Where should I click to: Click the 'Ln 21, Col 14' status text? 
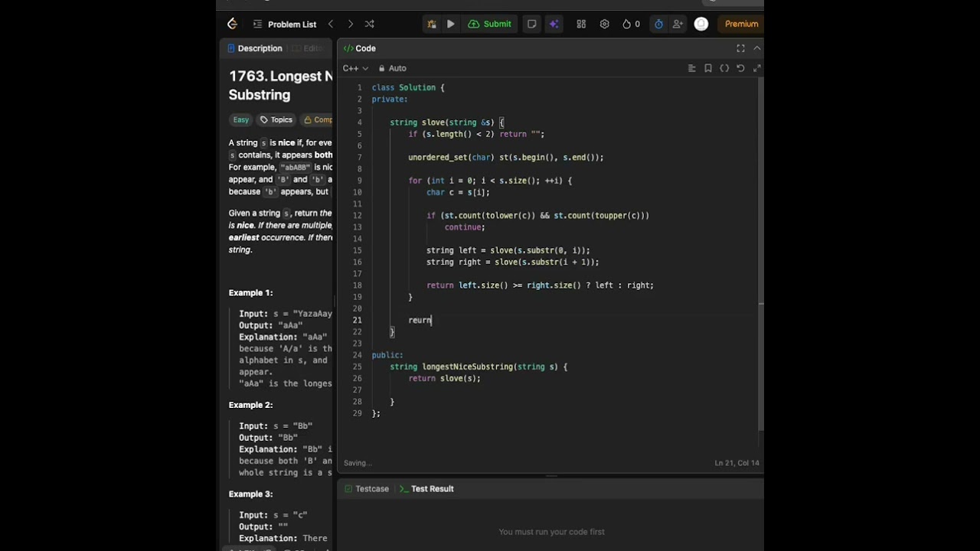point(737,463)
